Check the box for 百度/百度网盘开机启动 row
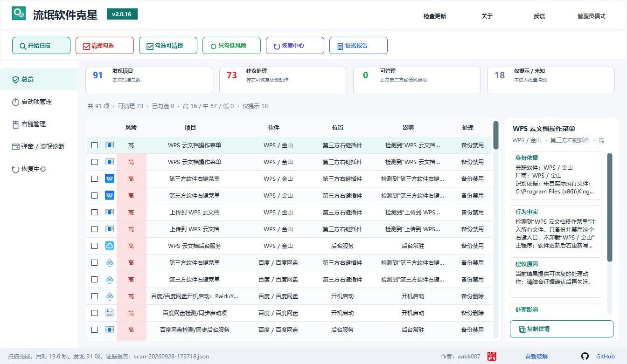This screenshot has height=364, width=627. 95,296
